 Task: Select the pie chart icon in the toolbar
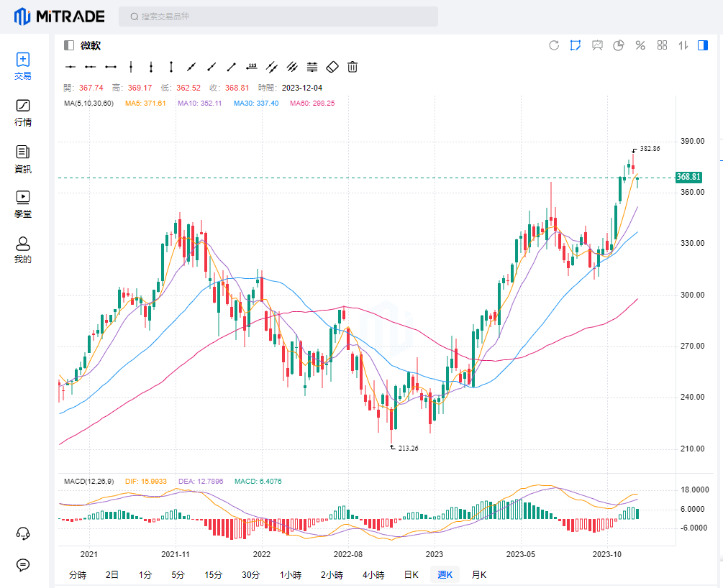pos(618,45)
